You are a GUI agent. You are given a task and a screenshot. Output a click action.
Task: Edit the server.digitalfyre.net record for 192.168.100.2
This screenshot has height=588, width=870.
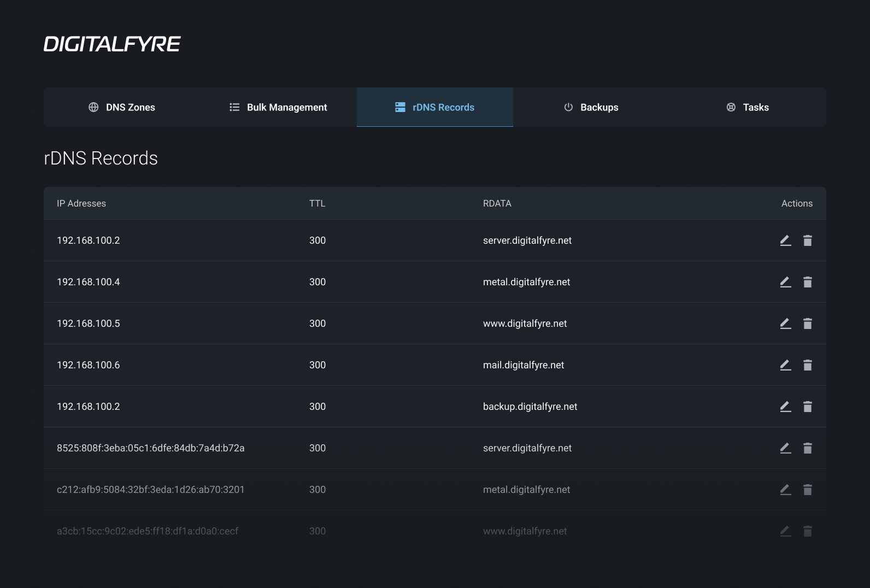[785, 240]
